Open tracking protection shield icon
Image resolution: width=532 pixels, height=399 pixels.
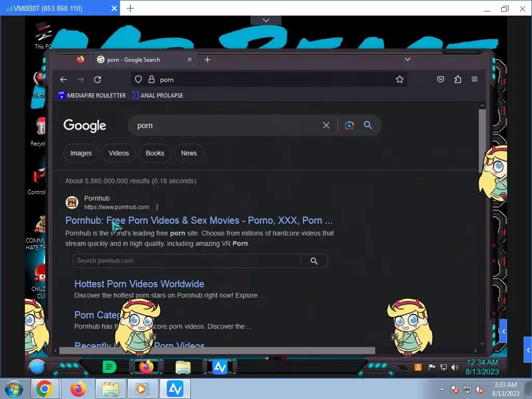[x=138, y=79]
